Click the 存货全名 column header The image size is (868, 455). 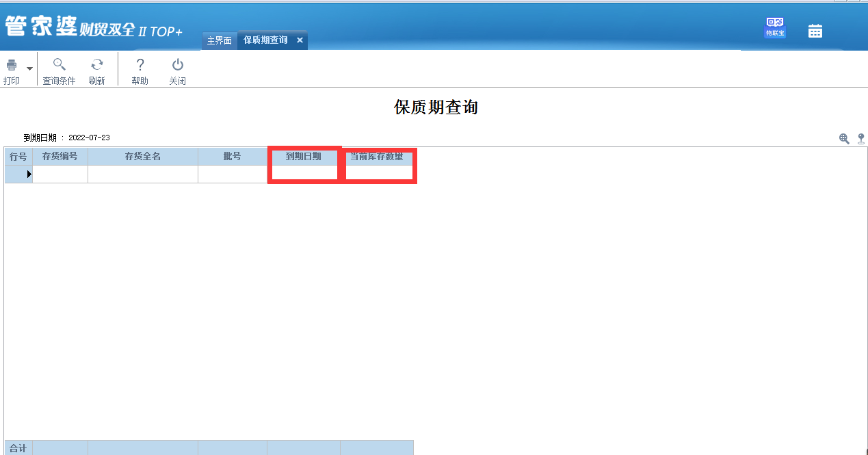pyautogui.click(x=143, y=156)
